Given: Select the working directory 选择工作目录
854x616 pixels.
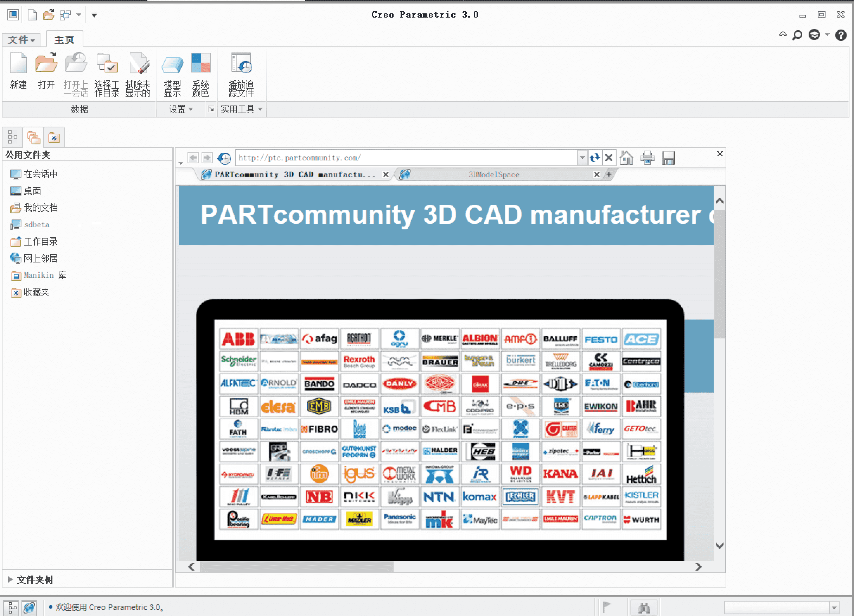Looking at the screenshot, I should [107, 73].
